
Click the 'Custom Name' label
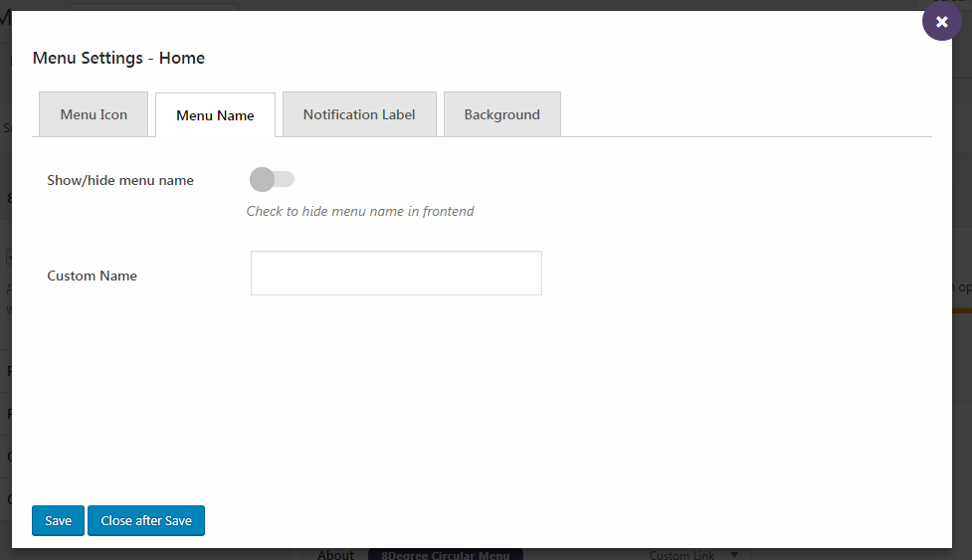tap(92, 276)
